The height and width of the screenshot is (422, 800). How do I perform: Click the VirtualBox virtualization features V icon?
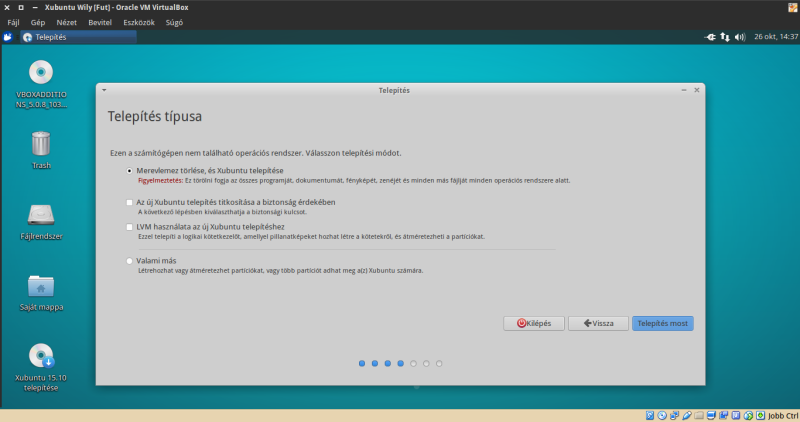pos(736,415)
